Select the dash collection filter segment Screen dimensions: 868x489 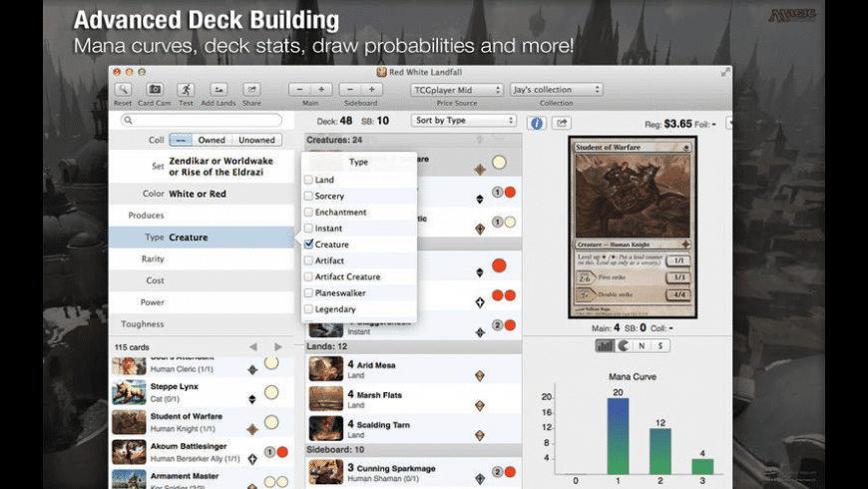click(181, 140)
